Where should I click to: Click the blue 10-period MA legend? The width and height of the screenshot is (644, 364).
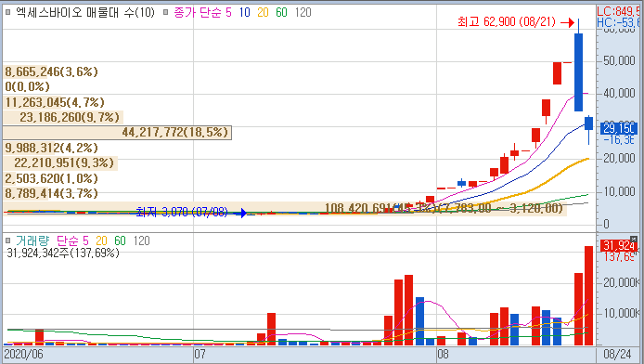pyautogui.click(x=244, y=13)
